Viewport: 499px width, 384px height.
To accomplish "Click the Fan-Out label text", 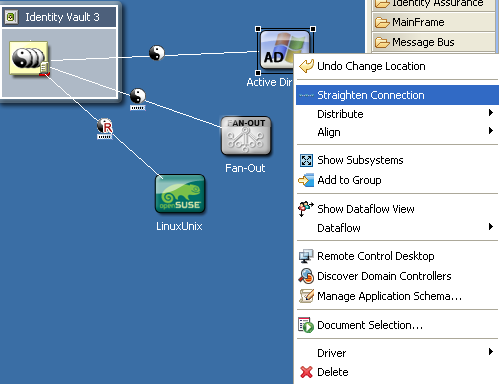I will 245,168.
